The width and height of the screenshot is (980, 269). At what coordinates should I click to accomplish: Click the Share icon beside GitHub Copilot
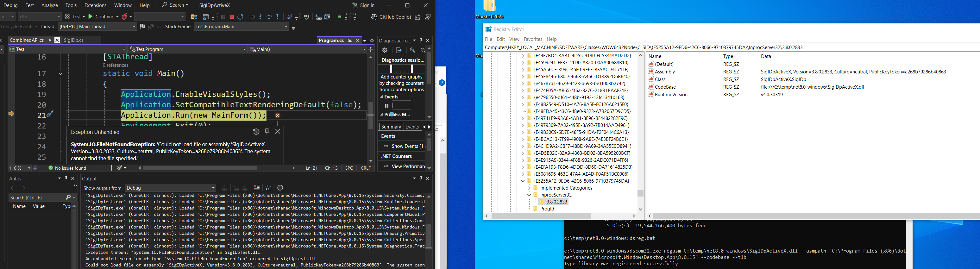(x=418, y=17)
